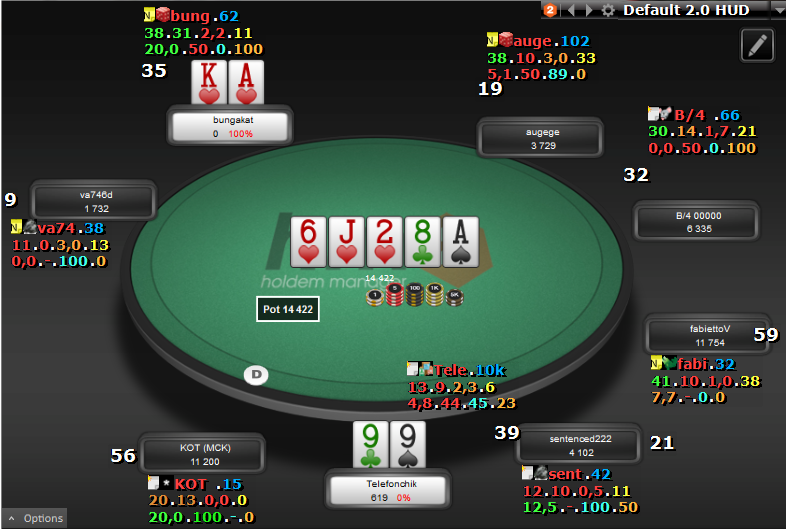Click the red dice icon by auge

506,39
